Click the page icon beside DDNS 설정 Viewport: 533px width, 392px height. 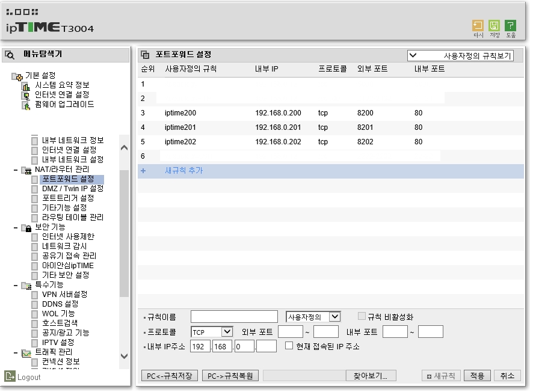34,304
